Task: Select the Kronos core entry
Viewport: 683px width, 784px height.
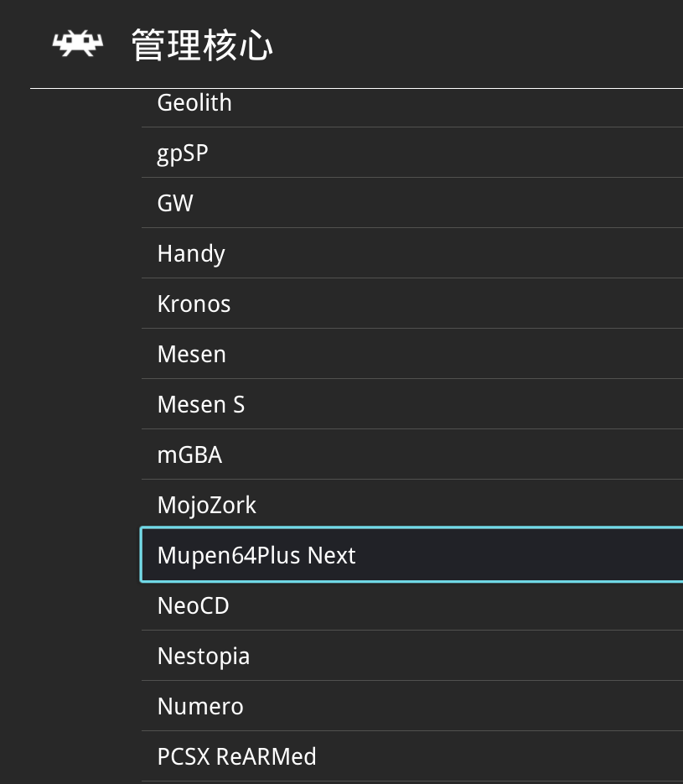Action: point(194,304)
